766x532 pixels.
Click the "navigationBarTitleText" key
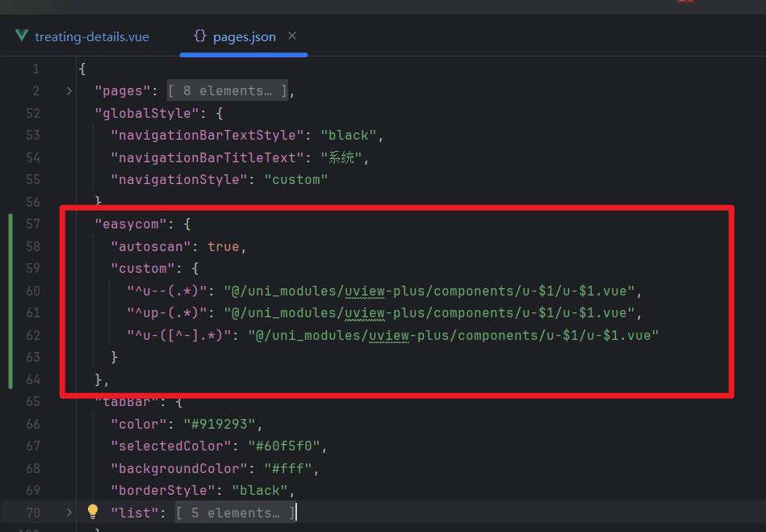pos(207,157)
